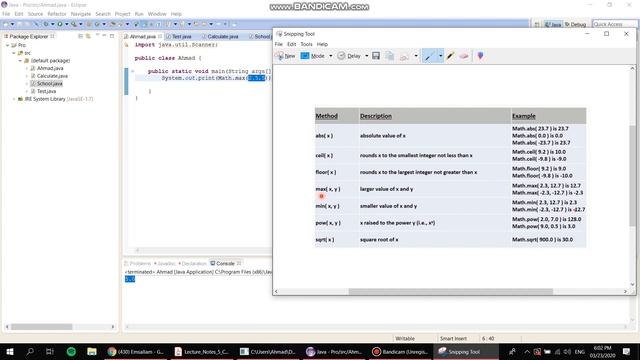640x360 pixels.
Task: Open Windows Start menu
Action: tap(10, 351)
